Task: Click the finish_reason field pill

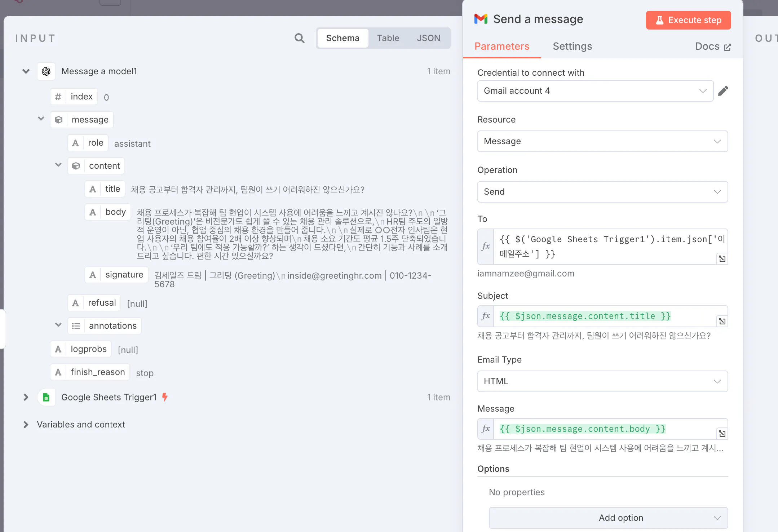Action: (90, 372)
